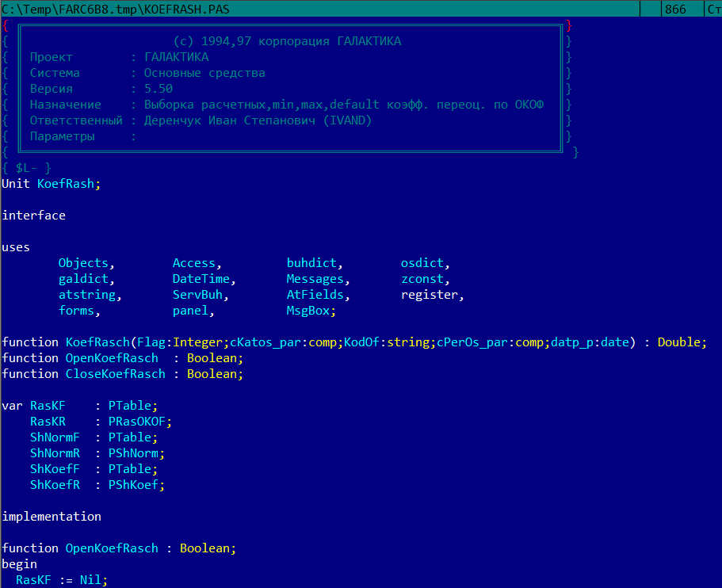
Task: Click the PShNorm type name
Action: (x=133, y=453)
